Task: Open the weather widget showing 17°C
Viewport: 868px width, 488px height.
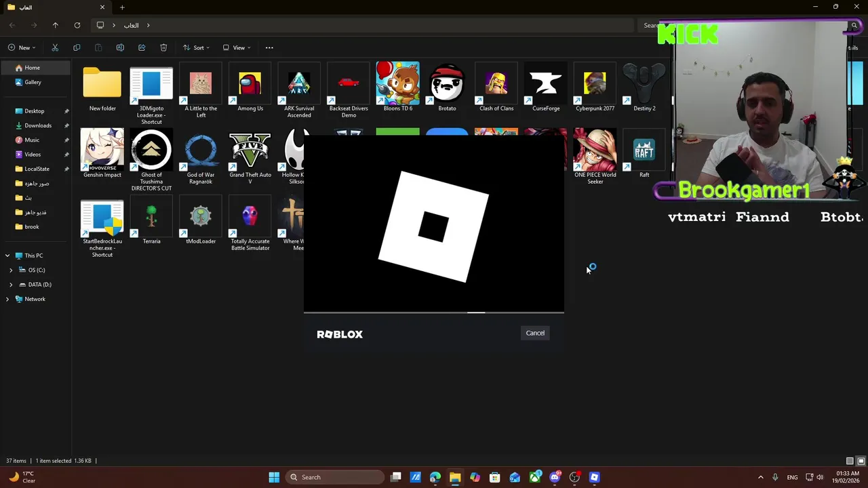Action: [22, 477]
